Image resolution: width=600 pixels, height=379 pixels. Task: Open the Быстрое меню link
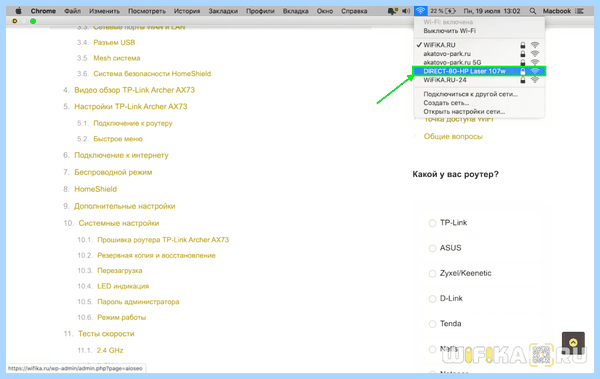[118, 139]
